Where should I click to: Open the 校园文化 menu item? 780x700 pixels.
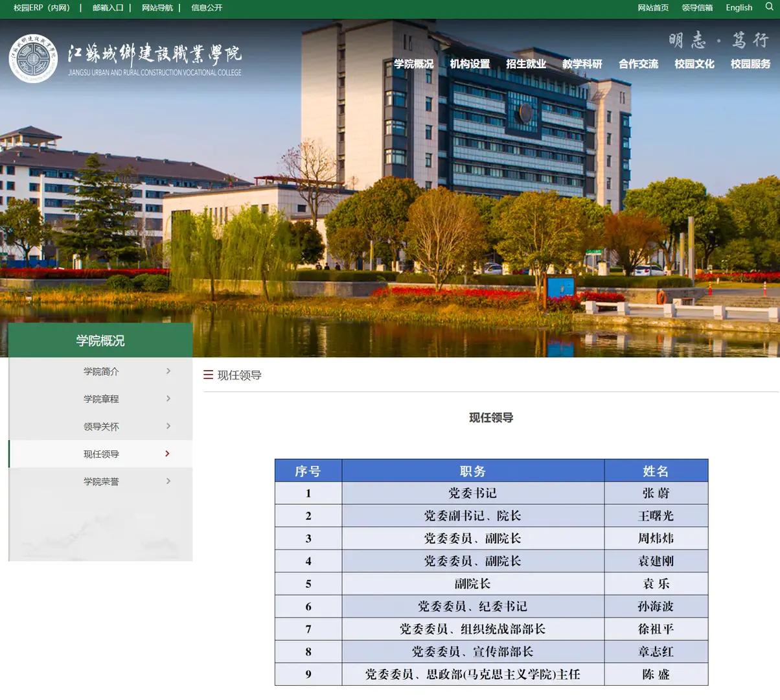pyautogui.click(x=694, y=64)
